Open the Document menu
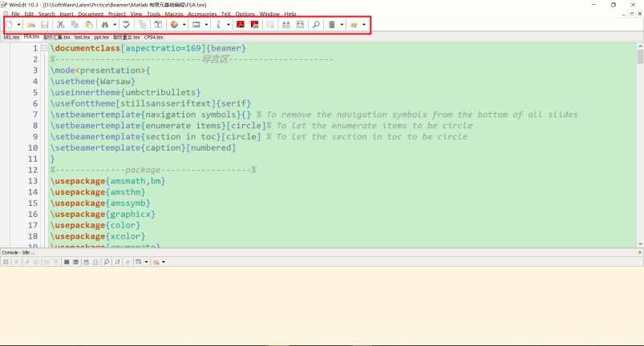 point(91,14)
